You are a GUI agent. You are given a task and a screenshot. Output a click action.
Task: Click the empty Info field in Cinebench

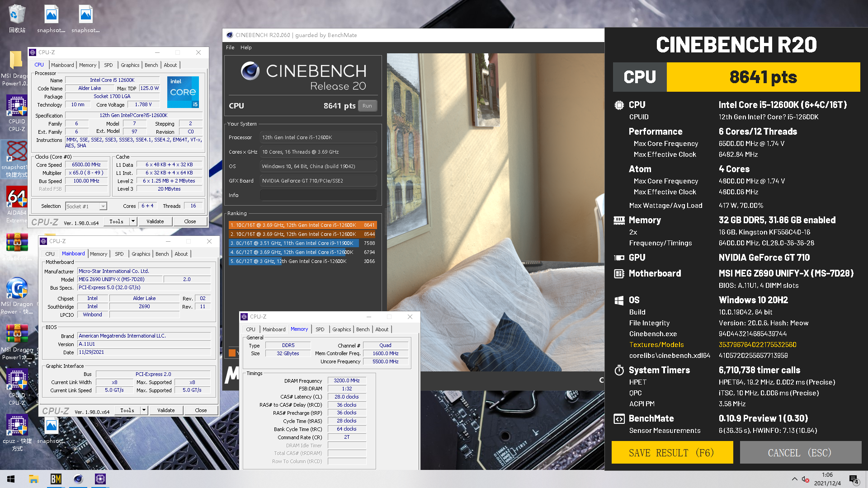tap(318, 195)
